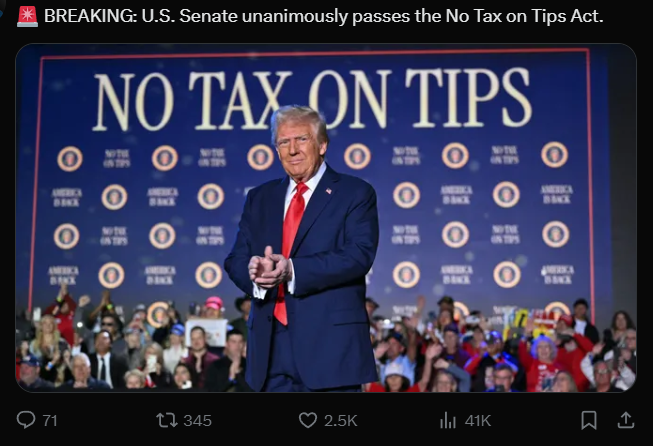Open the attached photo in full view
Screen dimensions: 653x446
pyautogui.click(x=326, y=218)
